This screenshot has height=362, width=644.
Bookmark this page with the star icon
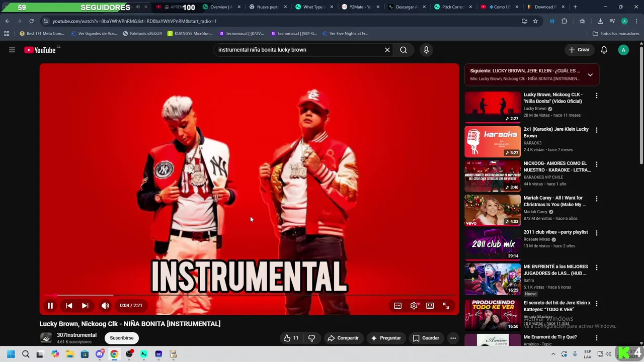535,21
